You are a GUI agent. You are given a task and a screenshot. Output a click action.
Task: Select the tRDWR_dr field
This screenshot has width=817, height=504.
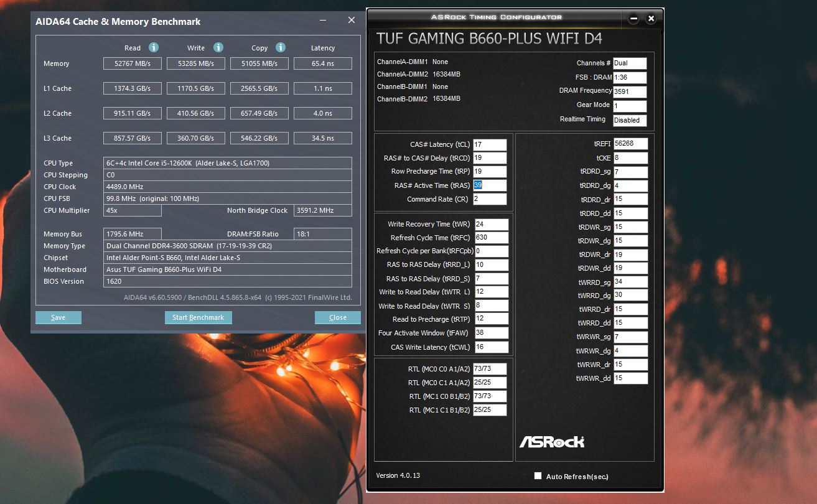pos(631,254)
